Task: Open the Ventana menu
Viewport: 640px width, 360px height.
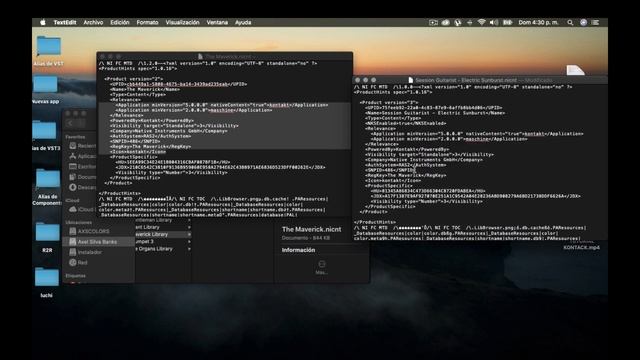Action: 217,22
